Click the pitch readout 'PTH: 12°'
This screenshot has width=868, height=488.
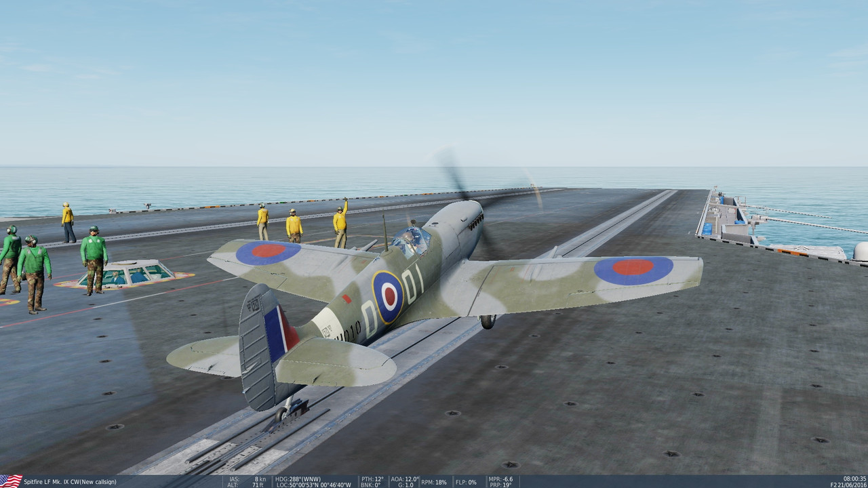pyautogui.click(x=372, y=479)
